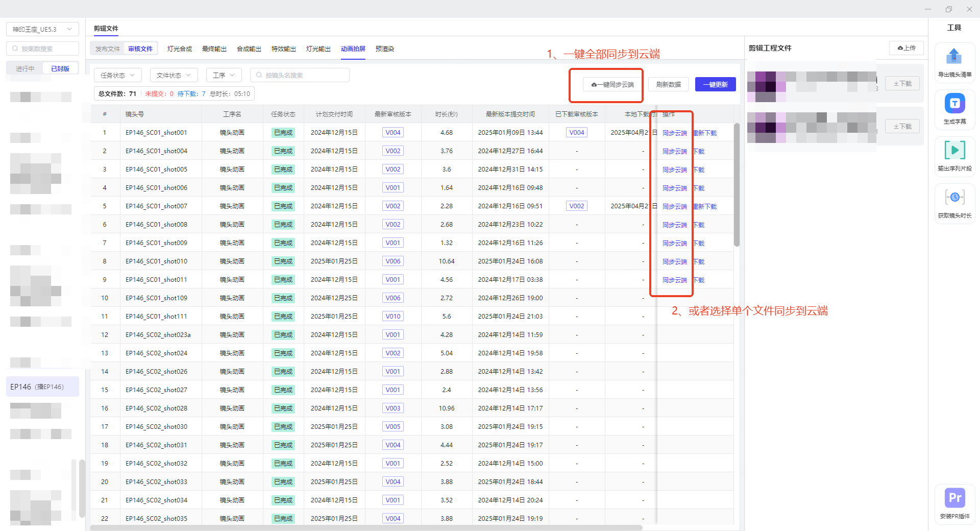Click 重新下载 for shot001
This screenshot has height=531, width=980.
[x=705, y=133]
